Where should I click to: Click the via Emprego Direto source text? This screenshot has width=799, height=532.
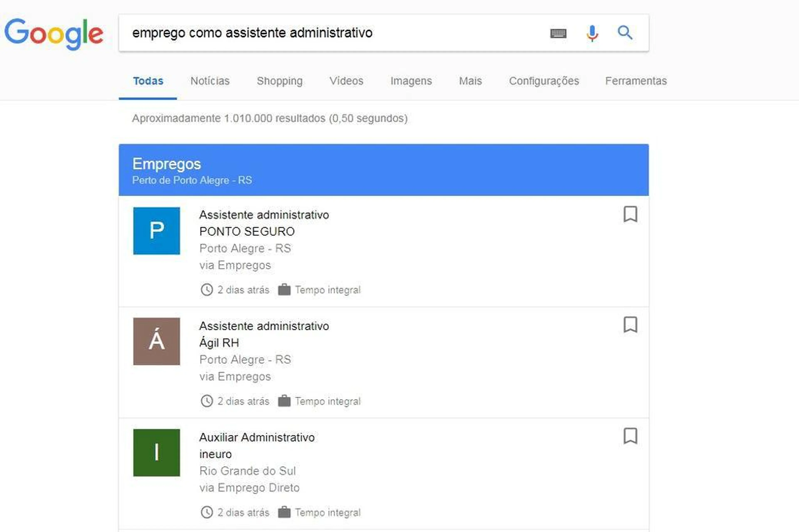(249, 487)
